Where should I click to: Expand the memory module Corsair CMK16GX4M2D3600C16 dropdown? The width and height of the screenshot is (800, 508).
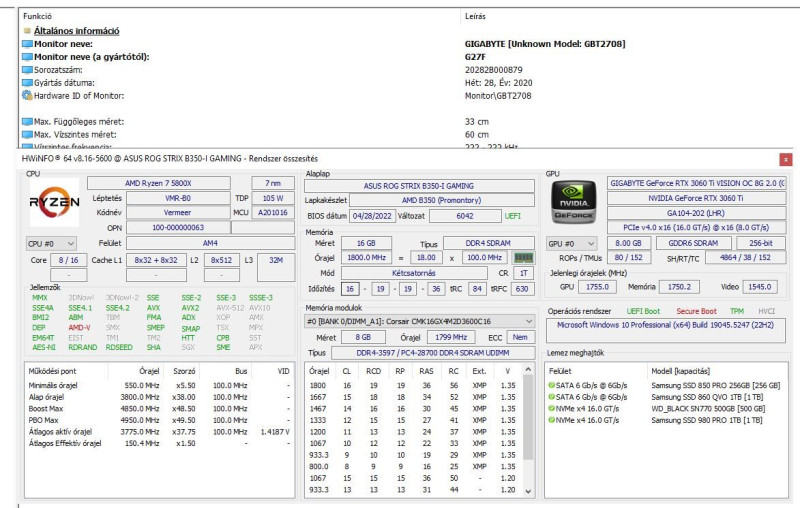(529, 321)
